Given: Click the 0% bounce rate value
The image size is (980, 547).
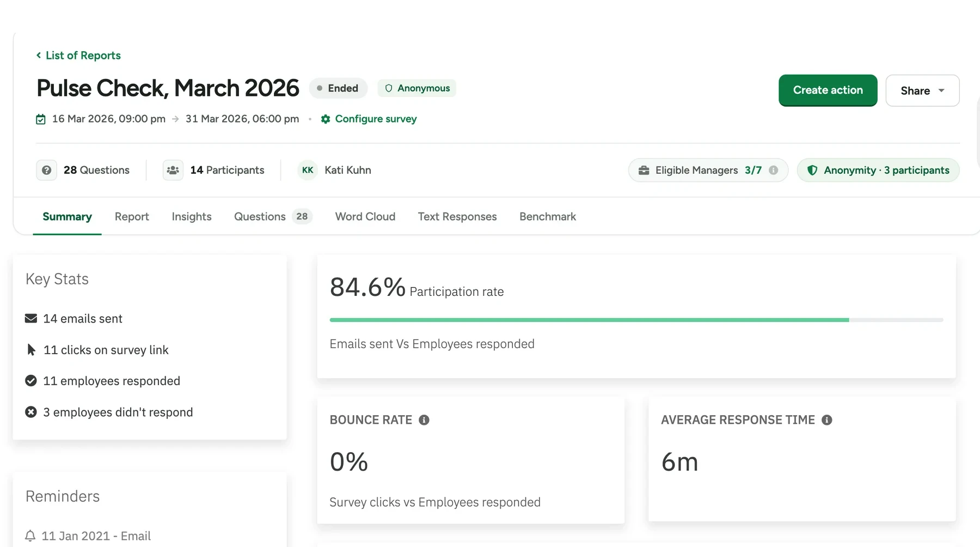Looking at the screenshot, I should 349,462.
